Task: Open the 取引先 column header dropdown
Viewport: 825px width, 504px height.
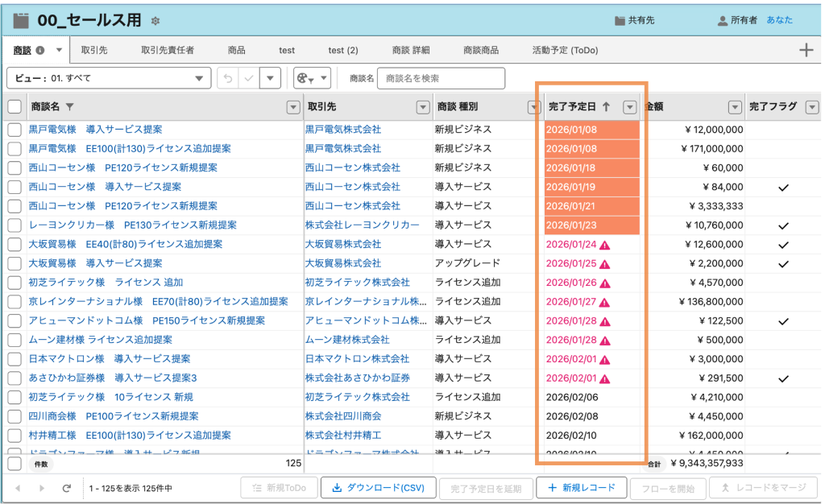Action: [422, 107]
